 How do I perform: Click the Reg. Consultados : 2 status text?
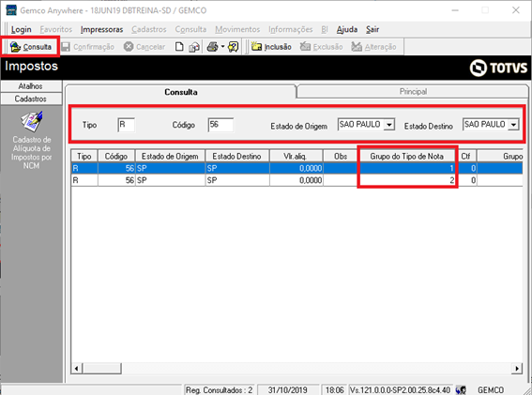point(219,390)
